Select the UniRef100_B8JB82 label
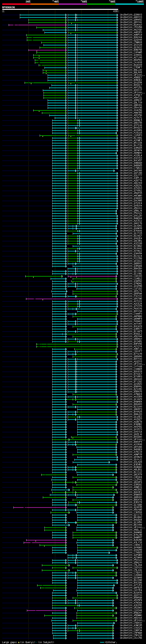The height and width of the screenshot is (644, 146). pyautogui.click(x=131, y=517)
